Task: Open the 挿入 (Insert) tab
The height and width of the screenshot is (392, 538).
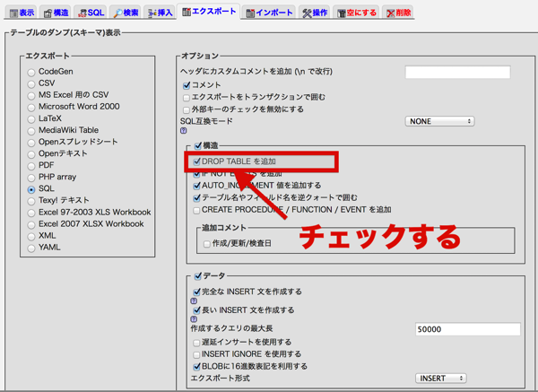Action: [160, 13]
